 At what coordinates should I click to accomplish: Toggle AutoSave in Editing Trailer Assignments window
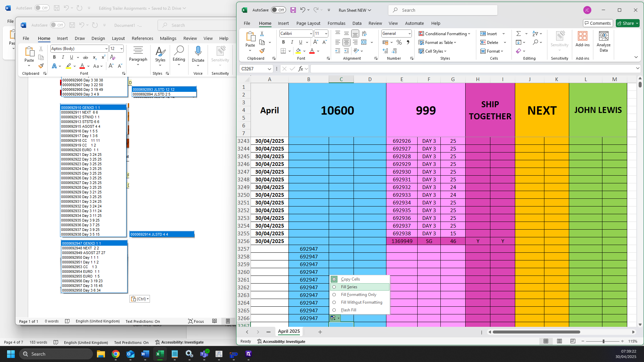tap(42, 8)
